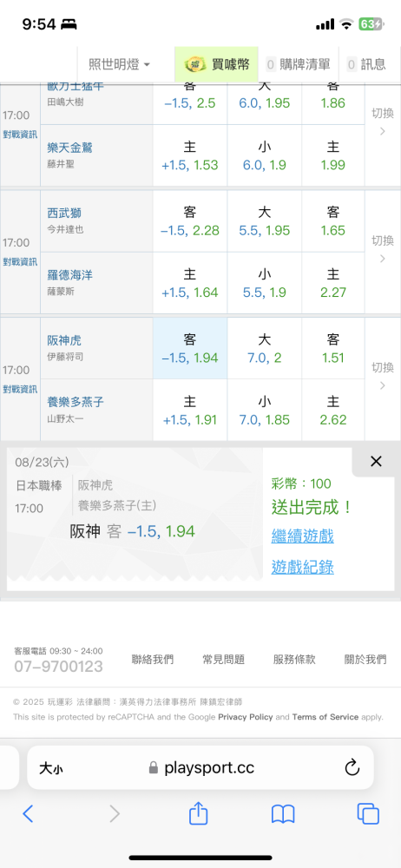Viewport: 401px width, 868px height.
Task: Tap the 彩幣:100 amount text
Action: click(301, 483)
